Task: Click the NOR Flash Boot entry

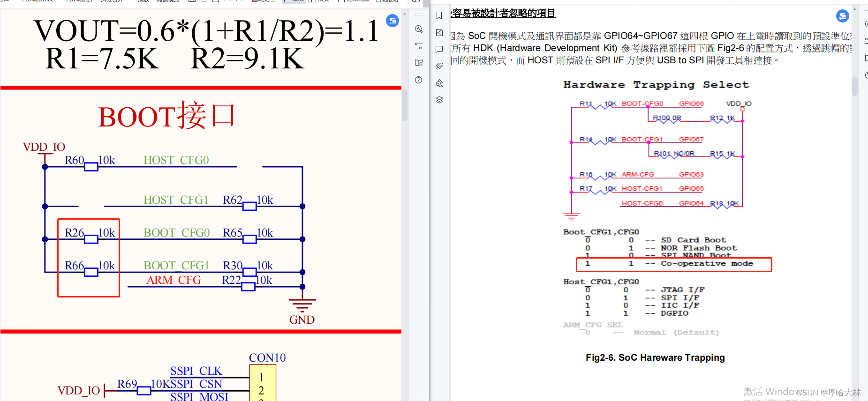Action: (x=699, y=248)
